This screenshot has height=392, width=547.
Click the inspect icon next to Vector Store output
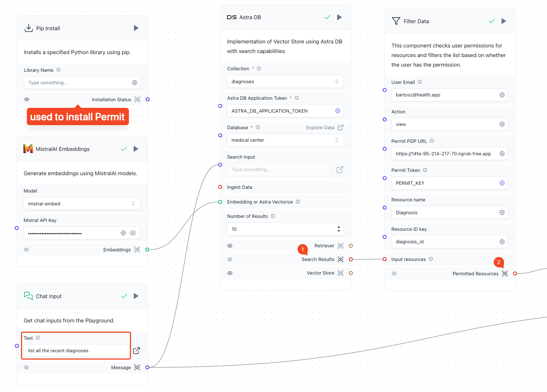click(340, 273)
